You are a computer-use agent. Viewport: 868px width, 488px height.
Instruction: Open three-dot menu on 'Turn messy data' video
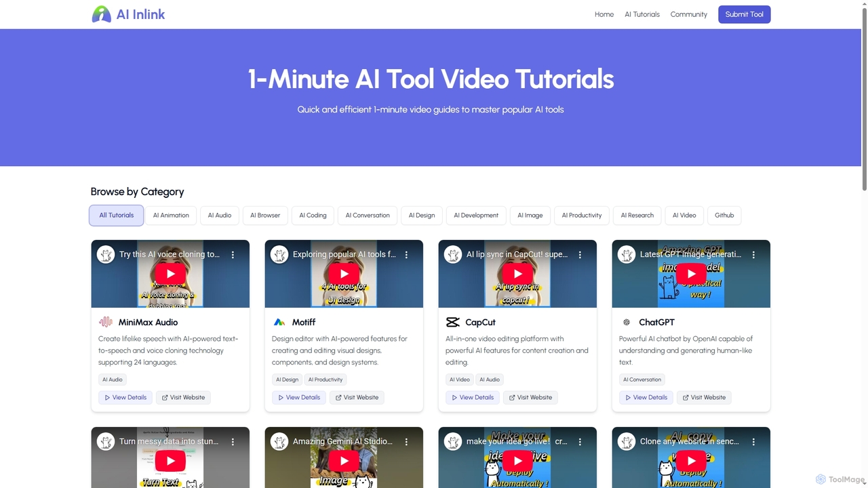pos(233,442)
